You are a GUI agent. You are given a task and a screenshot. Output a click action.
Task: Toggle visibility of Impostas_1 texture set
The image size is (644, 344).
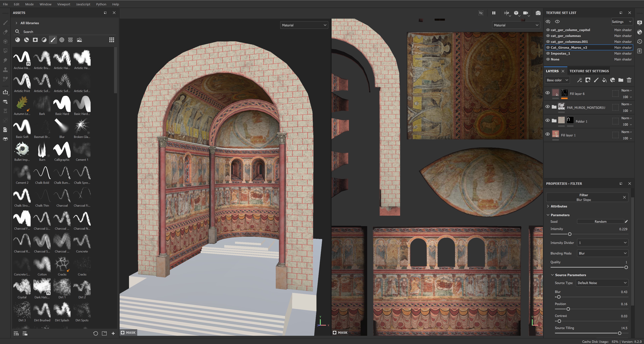tap(548, 53)
